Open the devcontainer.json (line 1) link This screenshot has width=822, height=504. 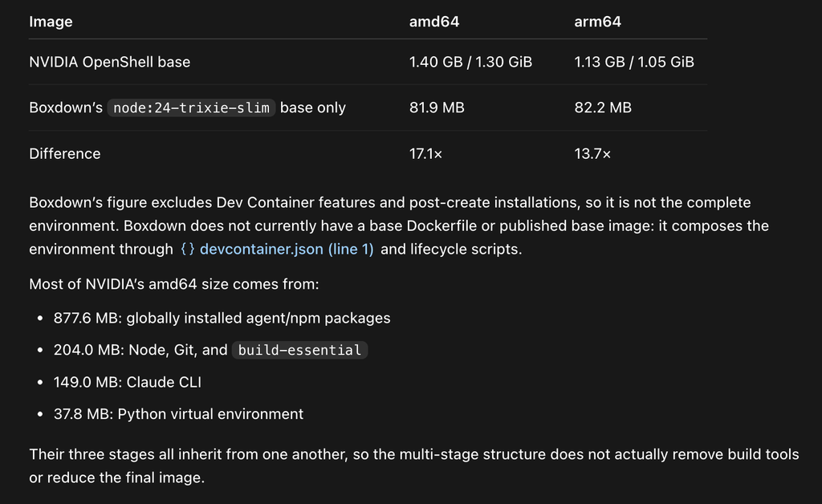287,249
